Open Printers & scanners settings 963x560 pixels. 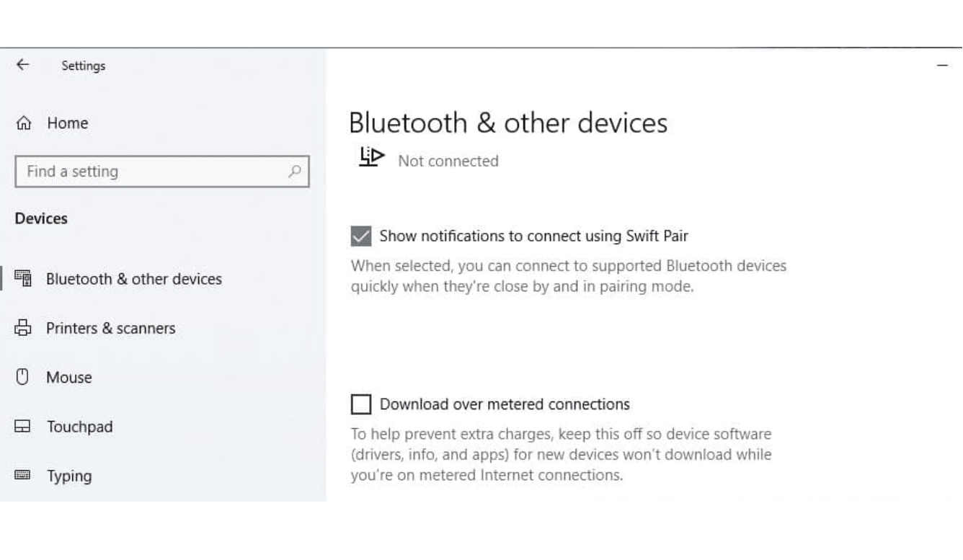110,328
